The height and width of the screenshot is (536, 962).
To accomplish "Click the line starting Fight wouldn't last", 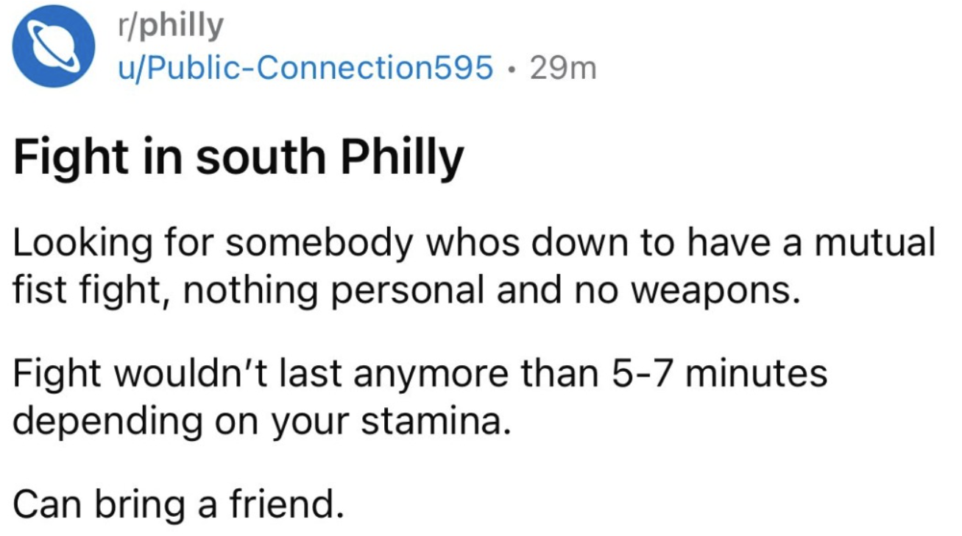I will point(420,374).
